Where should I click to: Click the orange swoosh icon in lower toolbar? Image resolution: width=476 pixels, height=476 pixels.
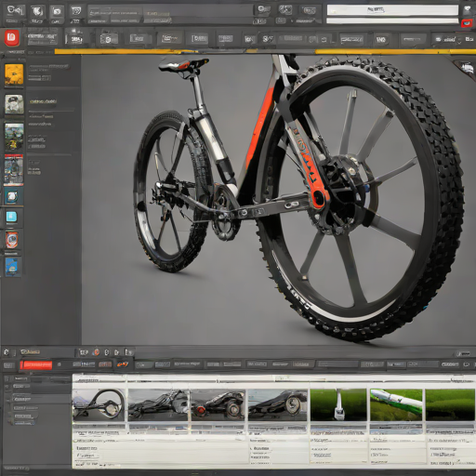click(123, 364)
